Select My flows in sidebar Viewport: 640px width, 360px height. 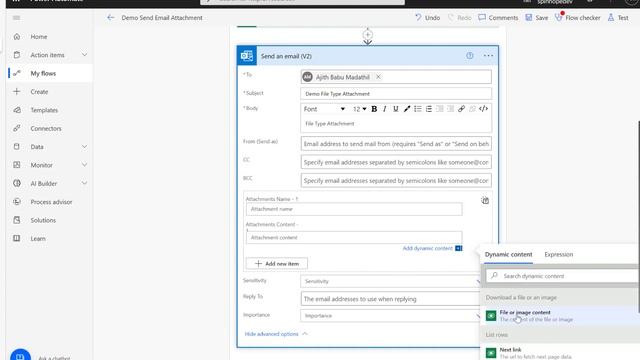pos(43,73)
